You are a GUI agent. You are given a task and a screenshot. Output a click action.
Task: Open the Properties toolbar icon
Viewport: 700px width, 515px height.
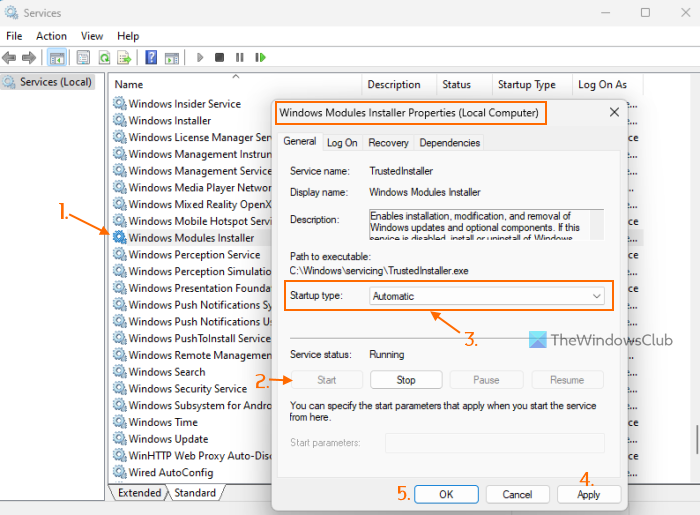coord(83,58)
